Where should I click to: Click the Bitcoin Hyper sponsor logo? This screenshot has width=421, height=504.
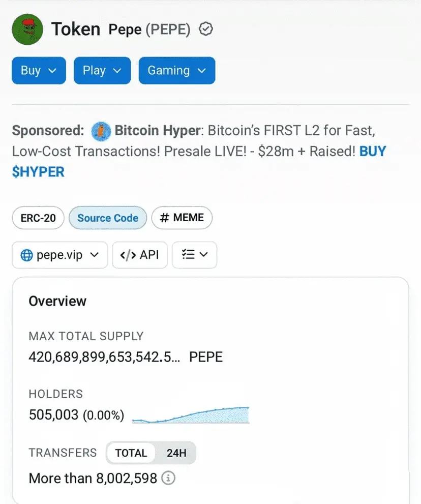coord(101,131)
